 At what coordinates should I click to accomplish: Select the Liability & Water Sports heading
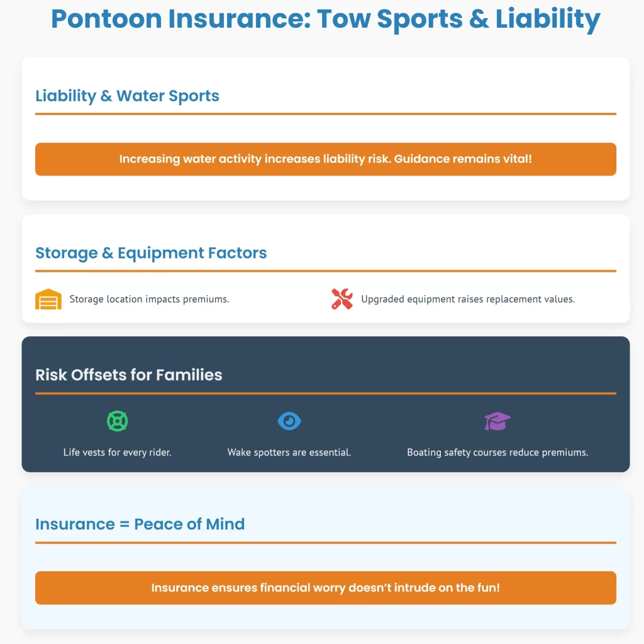pos(127,96)
